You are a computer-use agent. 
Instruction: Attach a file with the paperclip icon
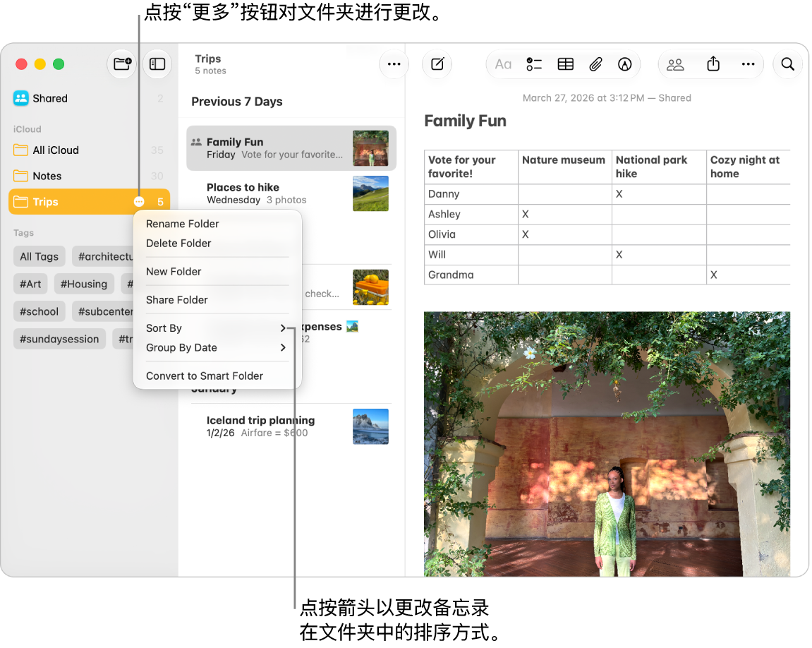[595, 64]
